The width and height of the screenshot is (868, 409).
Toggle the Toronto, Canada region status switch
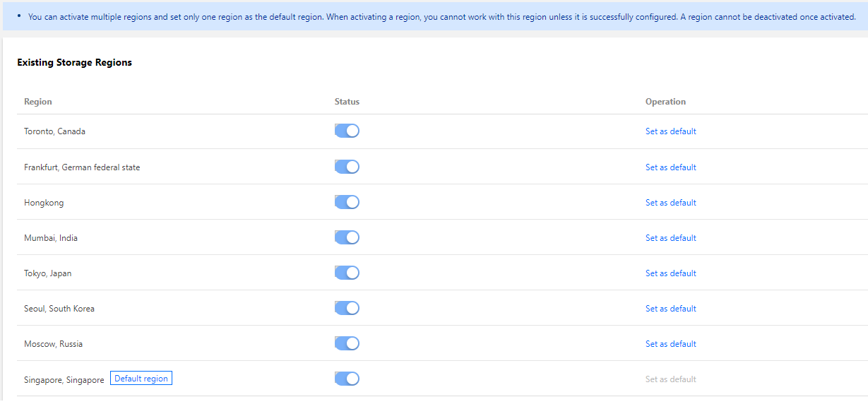point(347,131)
